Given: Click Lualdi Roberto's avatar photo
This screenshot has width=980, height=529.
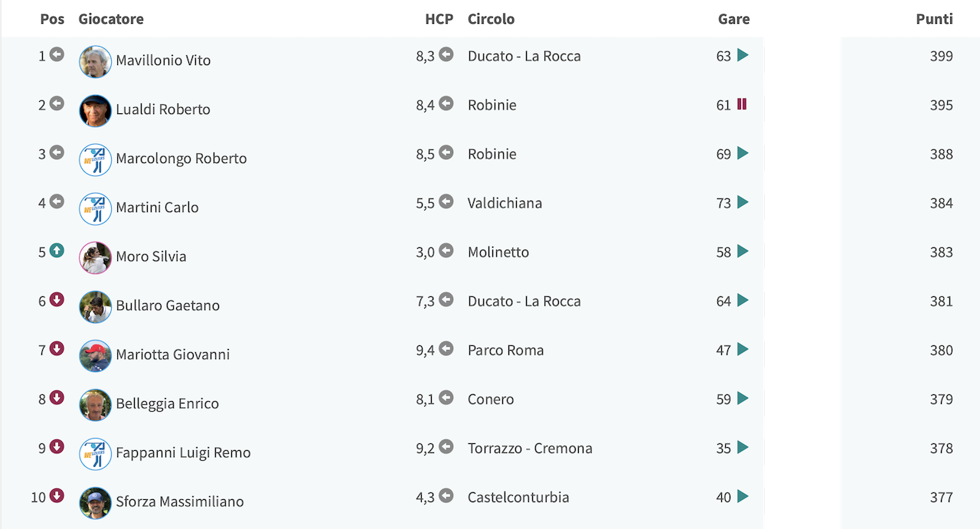Looking at the screenshot, I should 96,111.
